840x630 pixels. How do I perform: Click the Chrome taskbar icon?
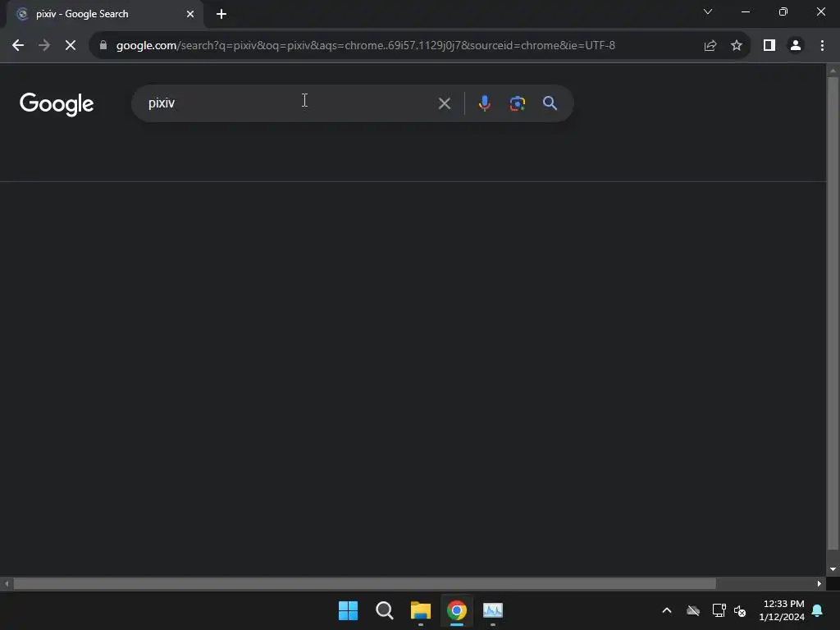coord(457,610)
